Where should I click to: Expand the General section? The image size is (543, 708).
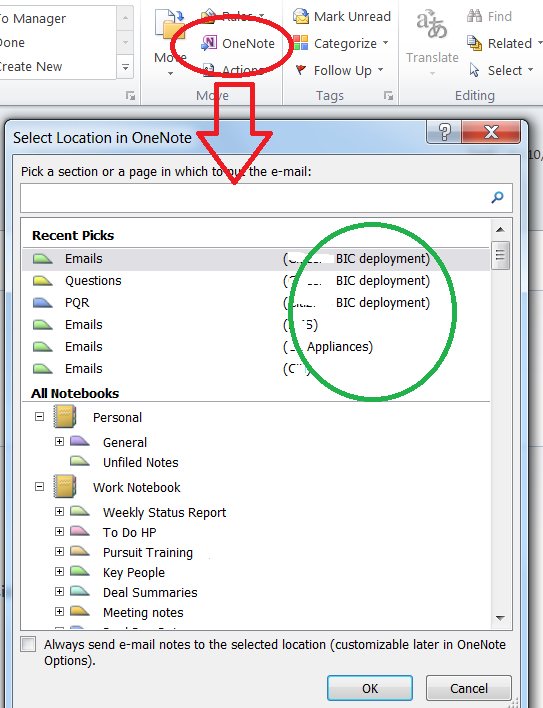pos(59,441)
